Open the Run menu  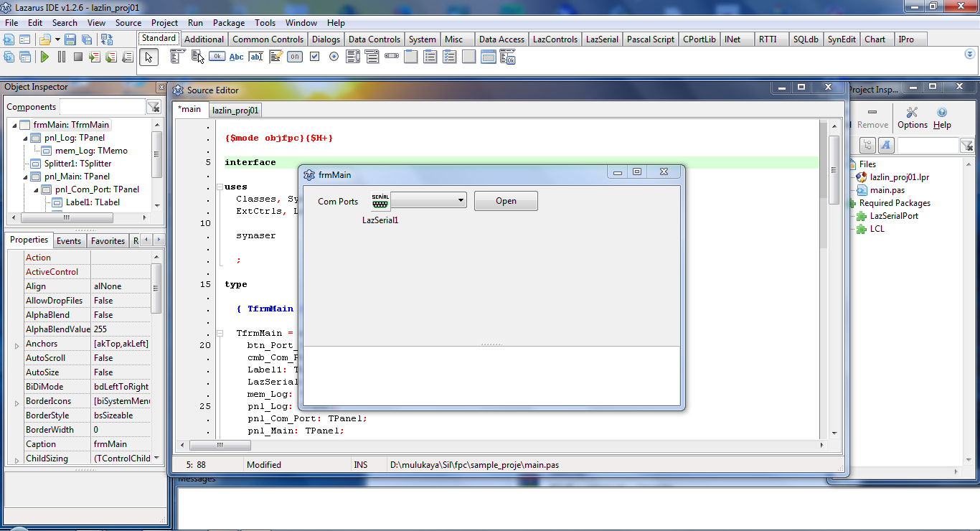[195, 23]
